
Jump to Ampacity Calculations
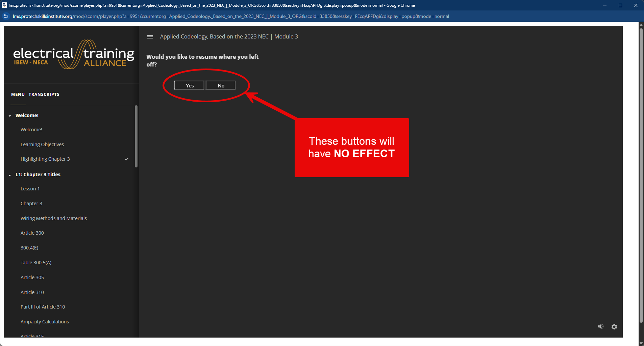point(45,322)
